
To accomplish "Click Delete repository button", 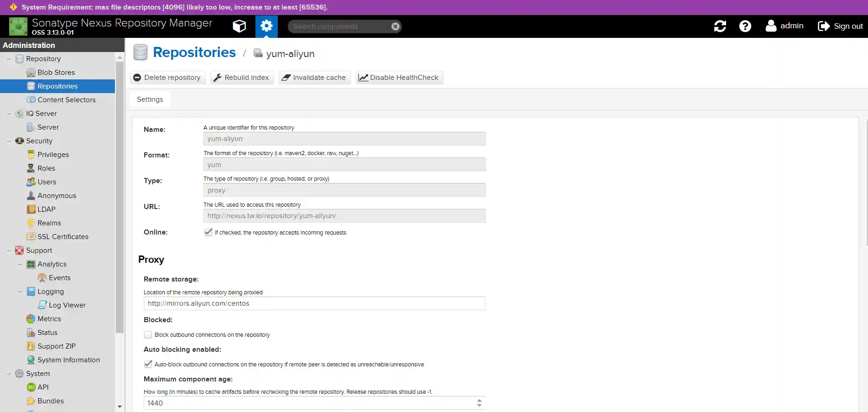I will coord(167,78).
